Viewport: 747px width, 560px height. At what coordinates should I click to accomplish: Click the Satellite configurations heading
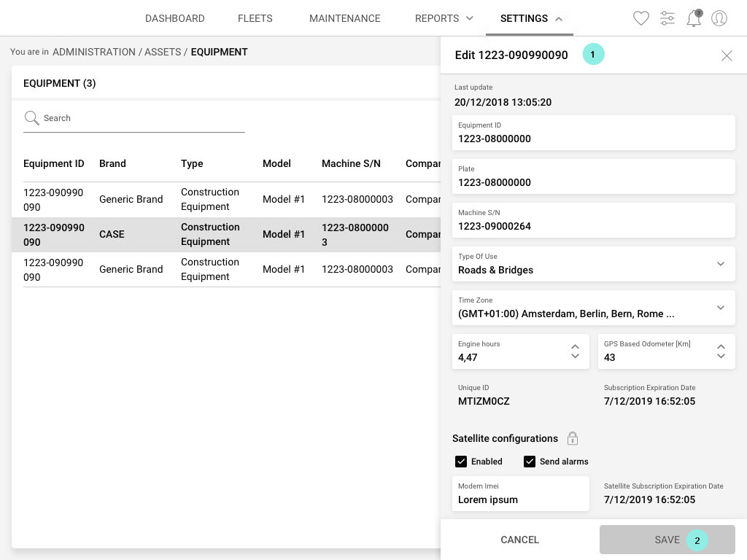pyautogui.click(x=505, y=438)
